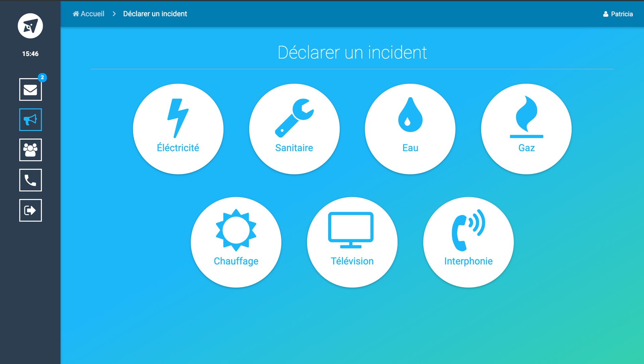Choose the Interphonie incident circle
This screenshot has width=644, height=364.
coord(468,242)
